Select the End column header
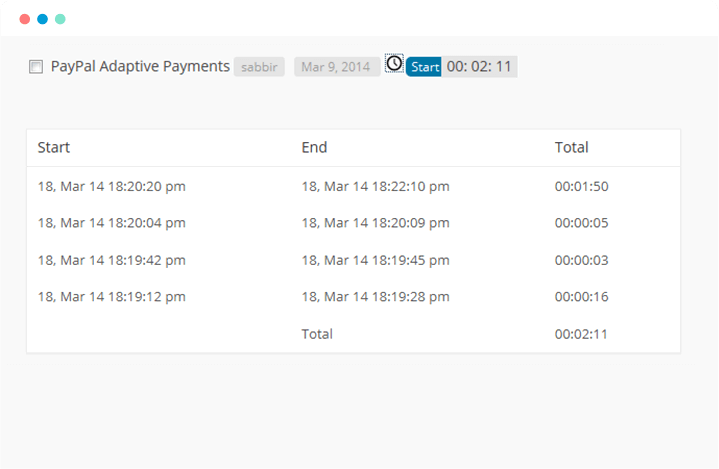 tap(314, 148)
